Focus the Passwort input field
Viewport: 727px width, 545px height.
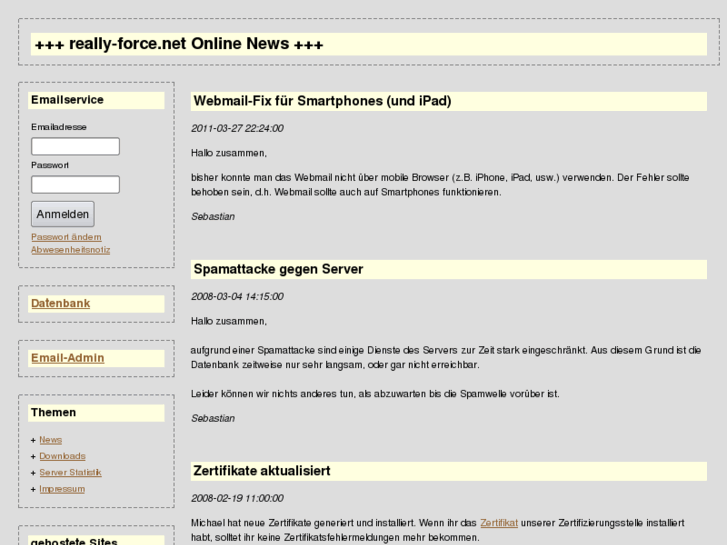(76, 184)
